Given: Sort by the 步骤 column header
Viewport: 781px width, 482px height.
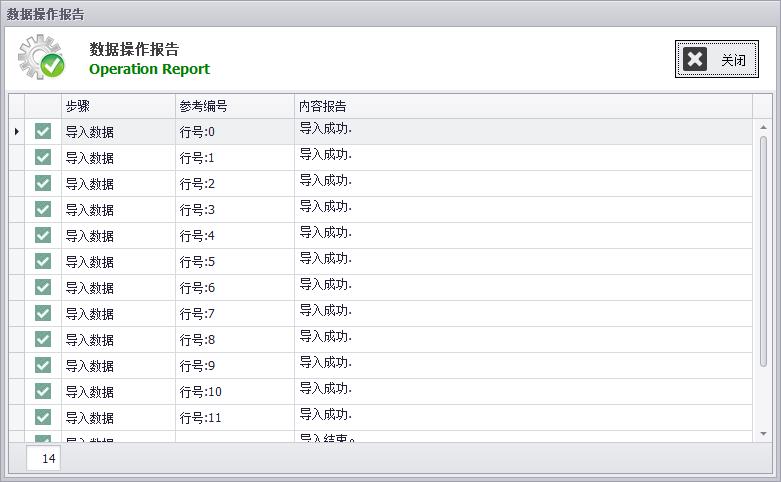Looking at the screenshot, I should (x=118, y=106).
